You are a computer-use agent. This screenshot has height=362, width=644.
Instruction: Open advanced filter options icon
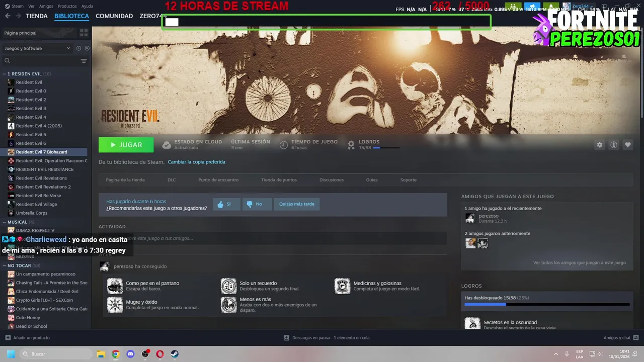coord(84,61)
